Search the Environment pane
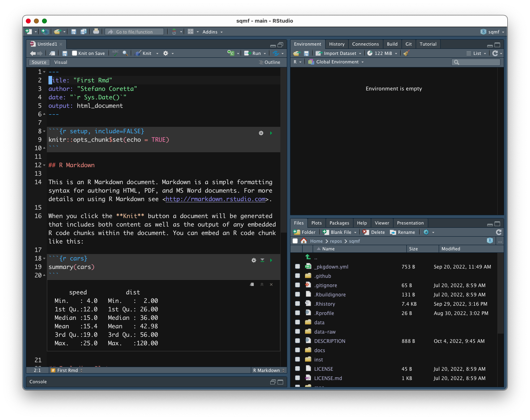The width and height of the screenshot is (530, 420). (x=476, y=62)
